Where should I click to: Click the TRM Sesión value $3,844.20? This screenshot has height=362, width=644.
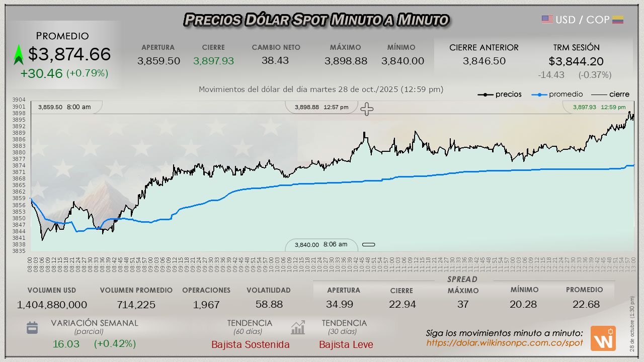click(x=576, y=61)
